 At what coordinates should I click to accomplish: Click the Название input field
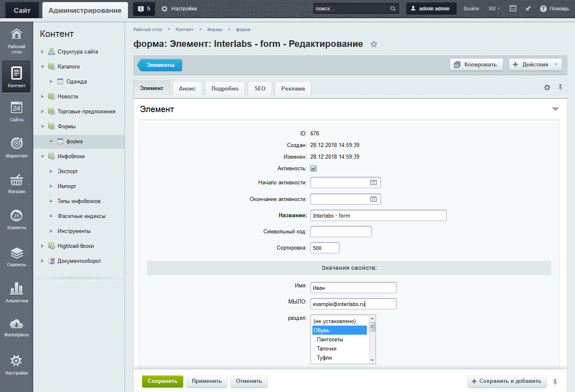coord(378,216)
